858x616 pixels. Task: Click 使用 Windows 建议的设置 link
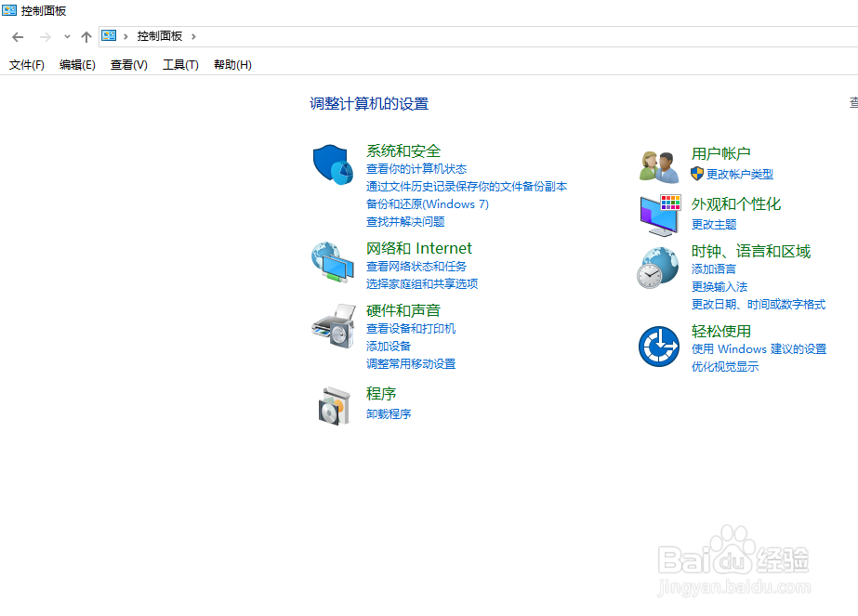tap(759, 349)
